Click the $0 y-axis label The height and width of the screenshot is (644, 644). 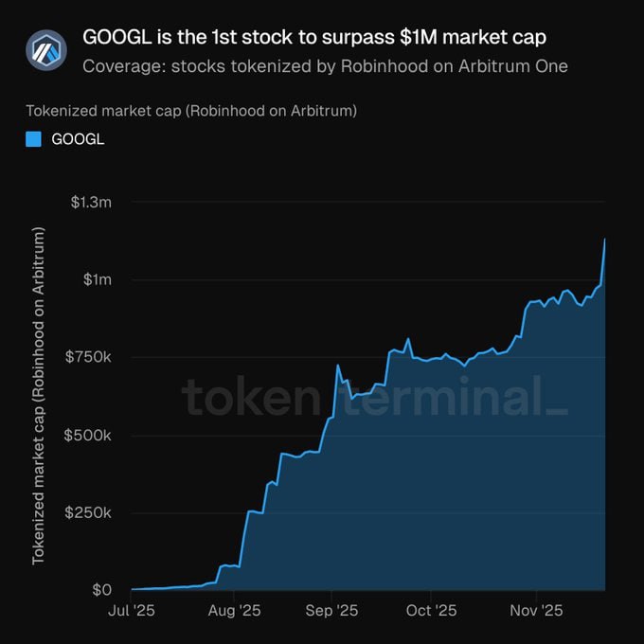point(102,590)
